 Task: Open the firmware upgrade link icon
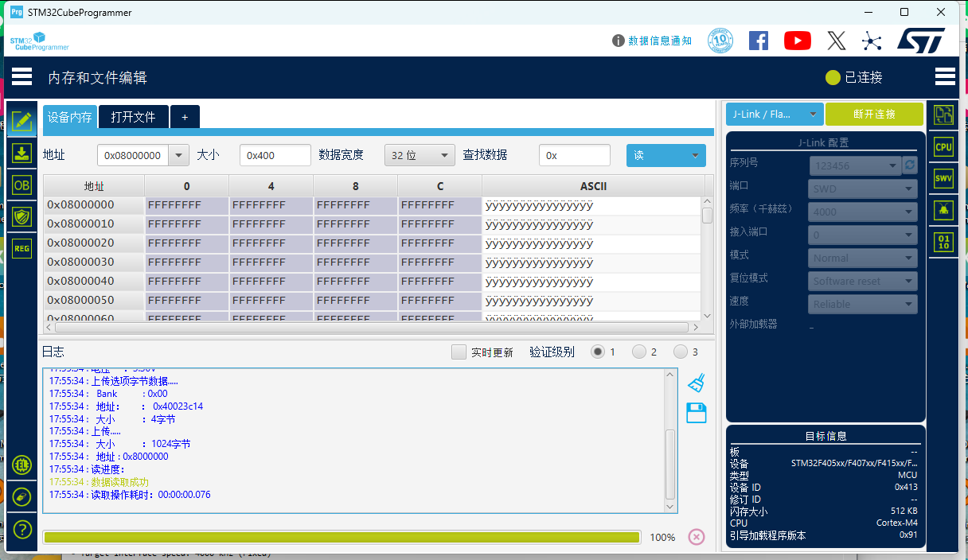(22, 496)
